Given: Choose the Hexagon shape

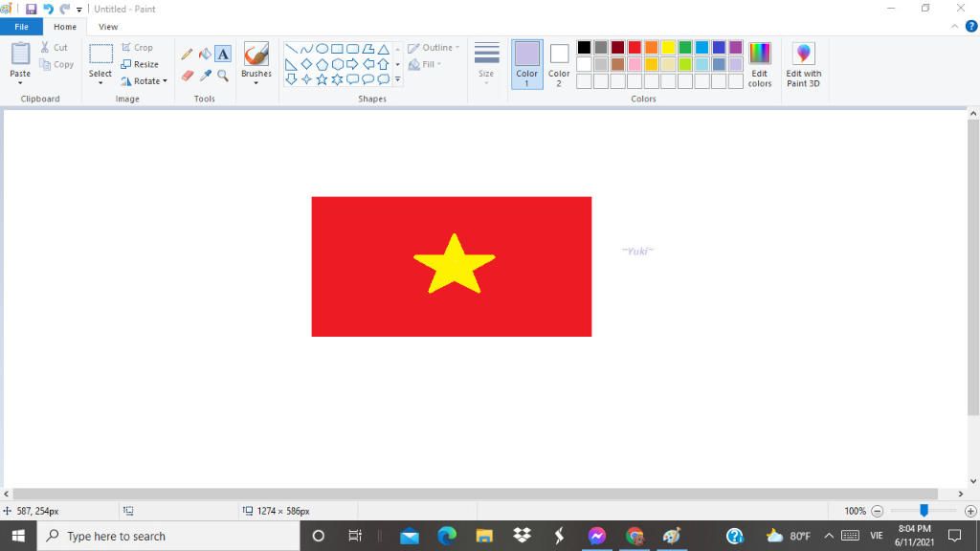Looking at the screenshot, I should point(337,64).
